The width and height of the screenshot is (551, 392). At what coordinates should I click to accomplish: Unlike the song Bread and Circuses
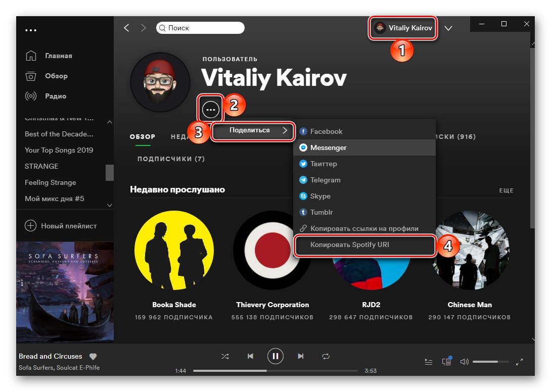(93, 356)
